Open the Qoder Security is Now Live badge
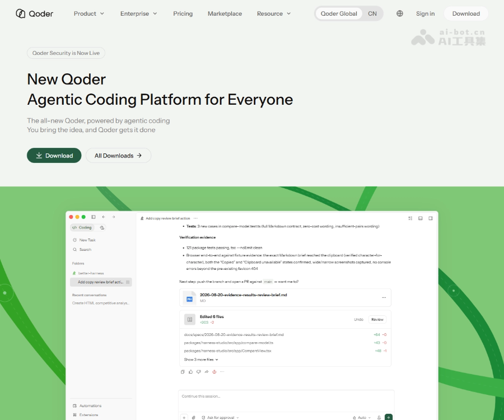The image size is (504, 420). point(66,53)
